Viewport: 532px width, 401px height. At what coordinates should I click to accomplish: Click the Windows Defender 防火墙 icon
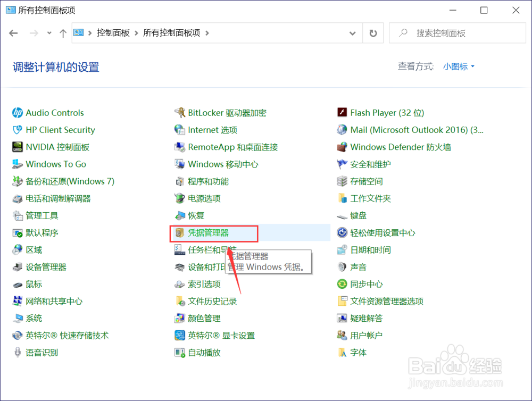click(x=342, y=147)
